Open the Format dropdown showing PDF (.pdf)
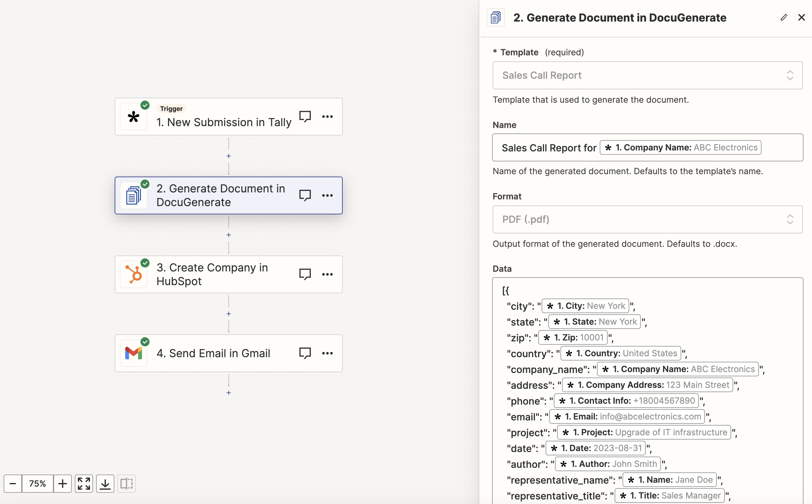 (647, 219)
